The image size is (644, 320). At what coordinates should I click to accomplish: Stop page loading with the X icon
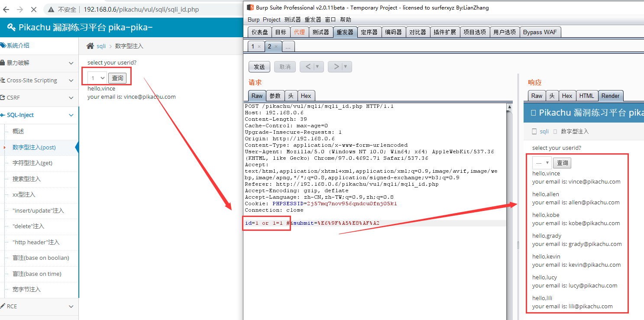pos(34,9)
